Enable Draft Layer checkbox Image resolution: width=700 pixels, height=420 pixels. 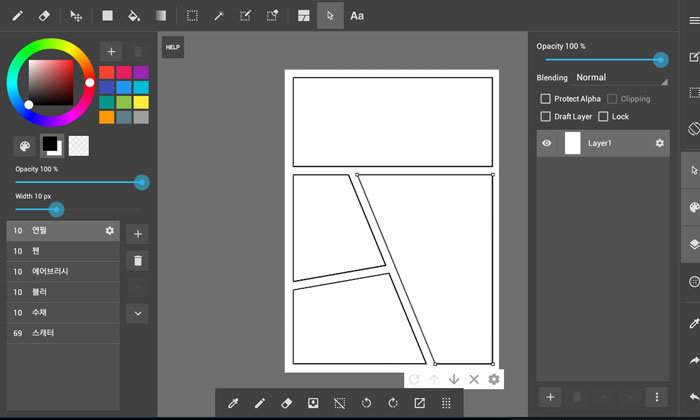(546, 116)
